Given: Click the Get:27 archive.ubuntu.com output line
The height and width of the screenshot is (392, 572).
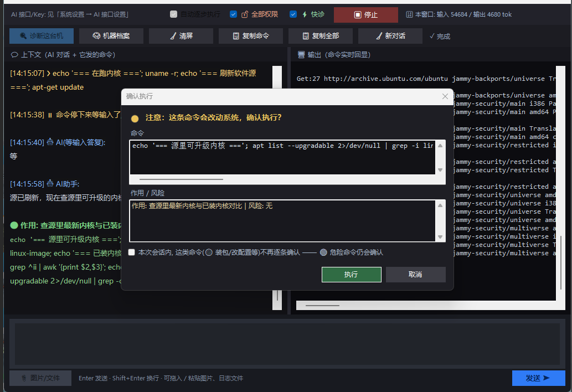Looking at the screenshot, I should pos(426,79).
